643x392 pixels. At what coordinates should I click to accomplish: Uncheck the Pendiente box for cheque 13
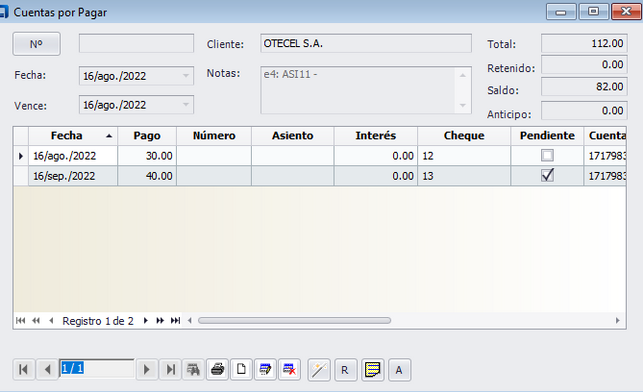(547, 175)
